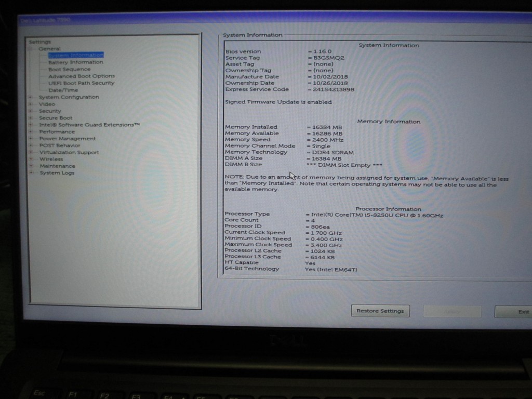Click Maximum Clock Speed value 3.400 GHz
532x399 pixels.
coord(326,245)
